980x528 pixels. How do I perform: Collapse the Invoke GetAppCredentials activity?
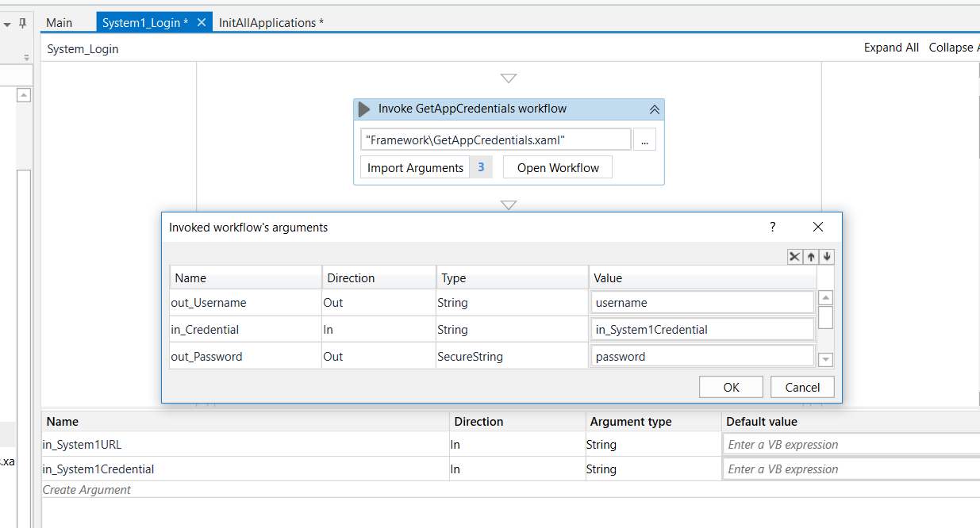click(x=654, y=109)
